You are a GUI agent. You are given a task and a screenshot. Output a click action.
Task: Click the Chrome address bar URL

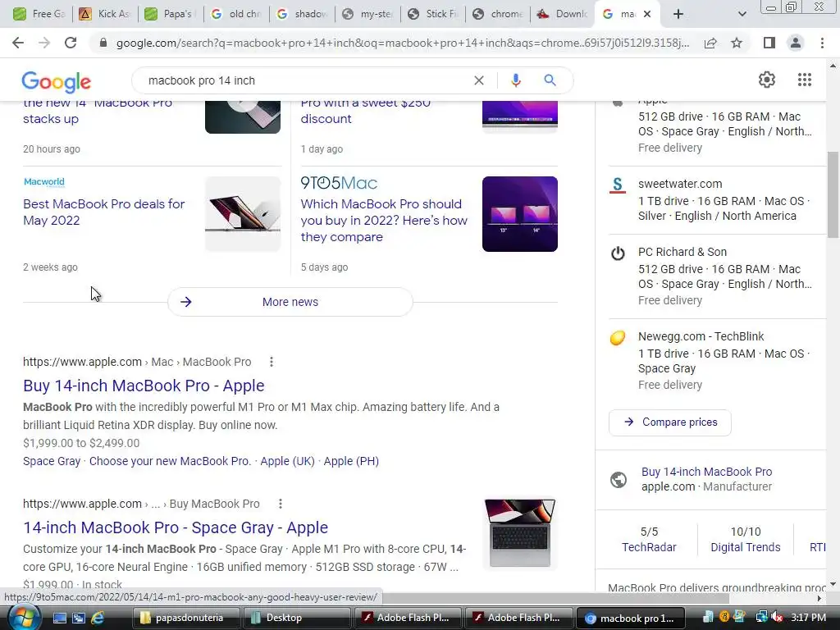click(x=402, y=43)
